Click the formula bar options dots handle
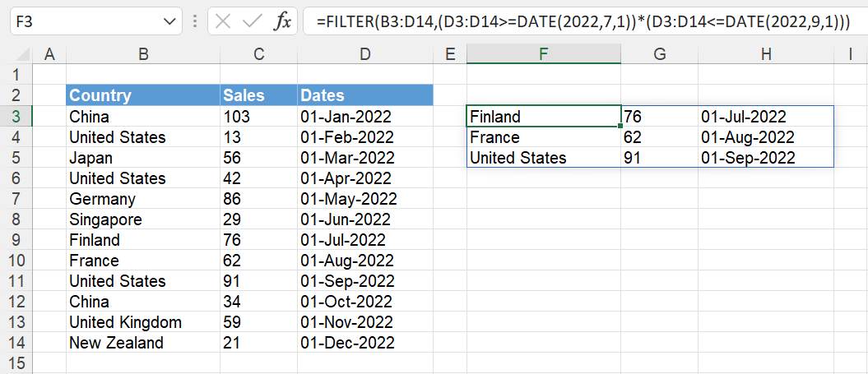 tap(194, 21)
